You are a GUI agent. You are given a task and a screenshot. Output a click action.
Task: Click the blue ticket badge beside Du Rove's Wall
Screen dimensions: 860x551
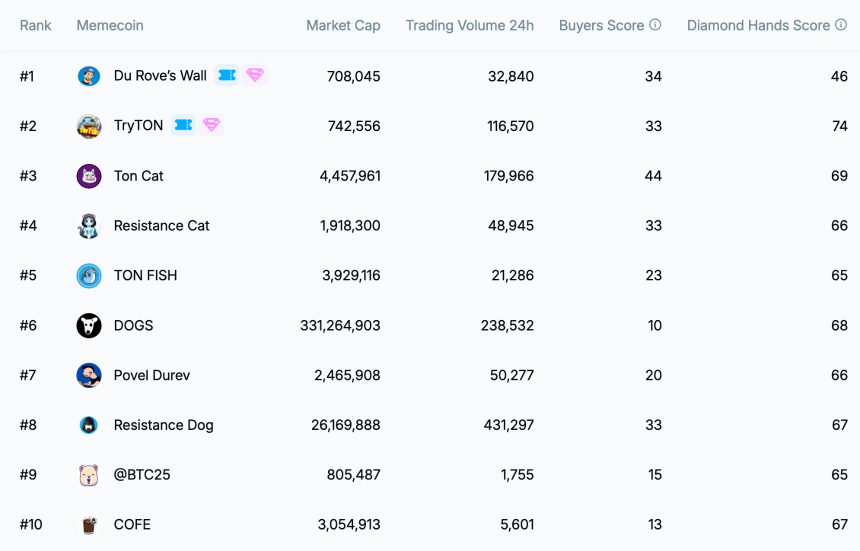227,75
